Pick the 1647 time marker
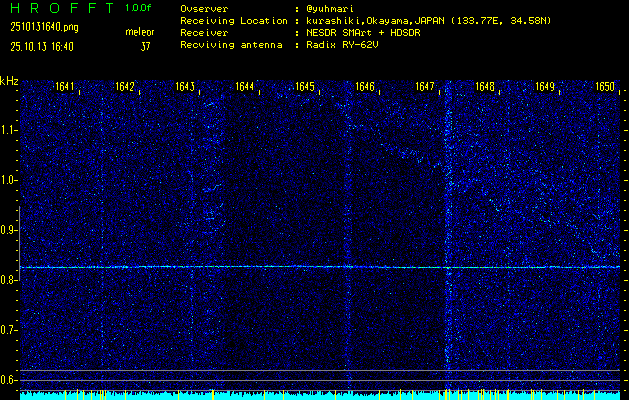The height and width of the screenshot is (400, 629). click(x=425, y=87)
